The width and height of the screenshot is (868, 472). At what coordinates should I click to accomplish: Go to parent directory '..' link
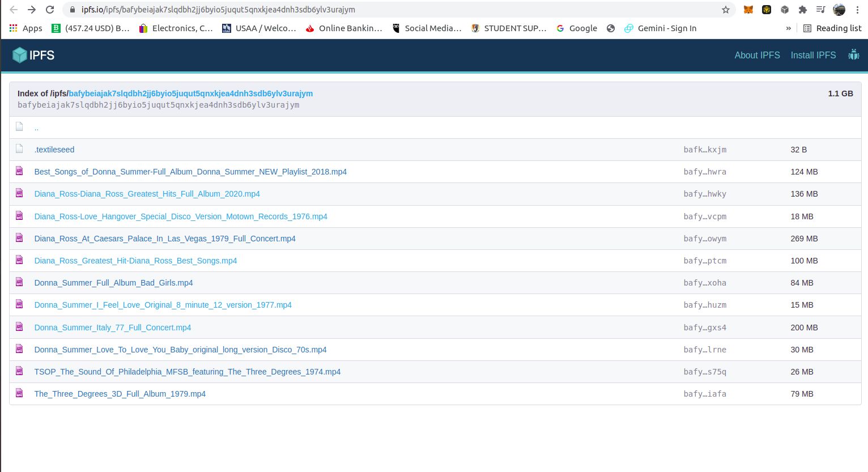click(x=36, y=128)
